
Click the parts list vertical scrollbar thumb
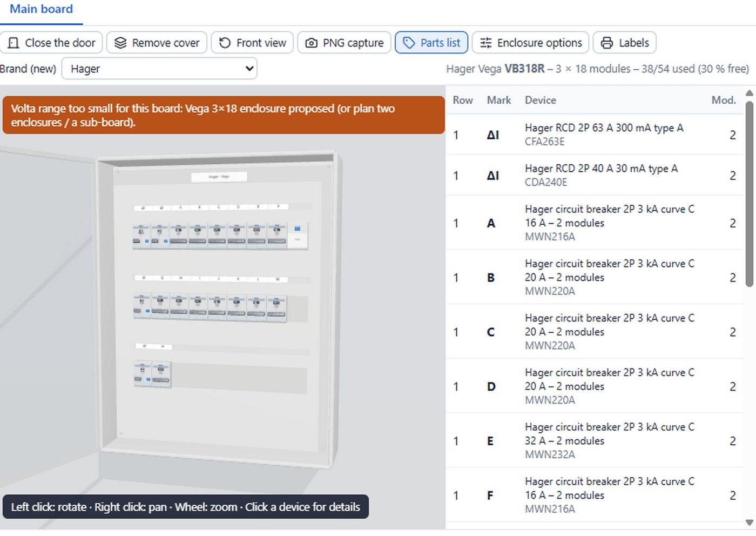pyautogui.click(x=750, y=194)
